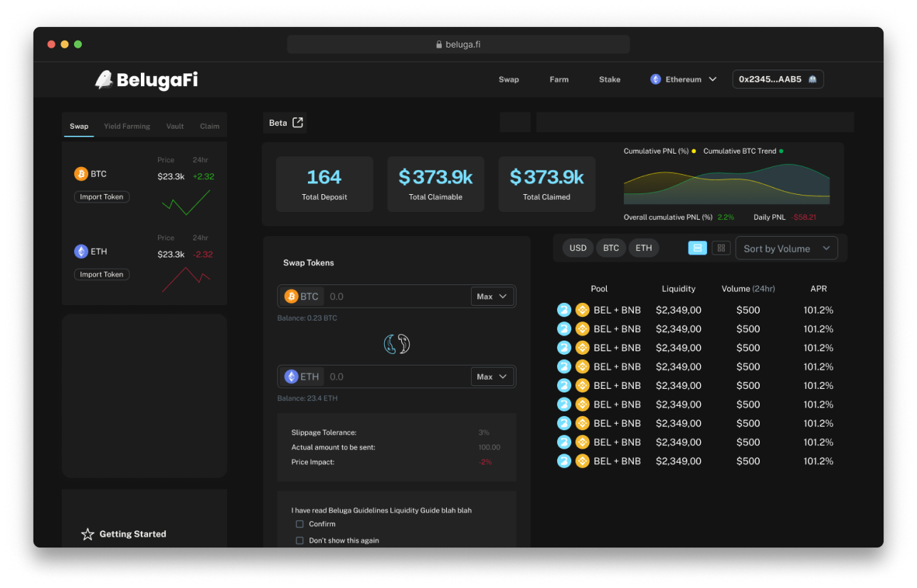
Task: Check the Confirm checkbox
Action: click(300, 524)
